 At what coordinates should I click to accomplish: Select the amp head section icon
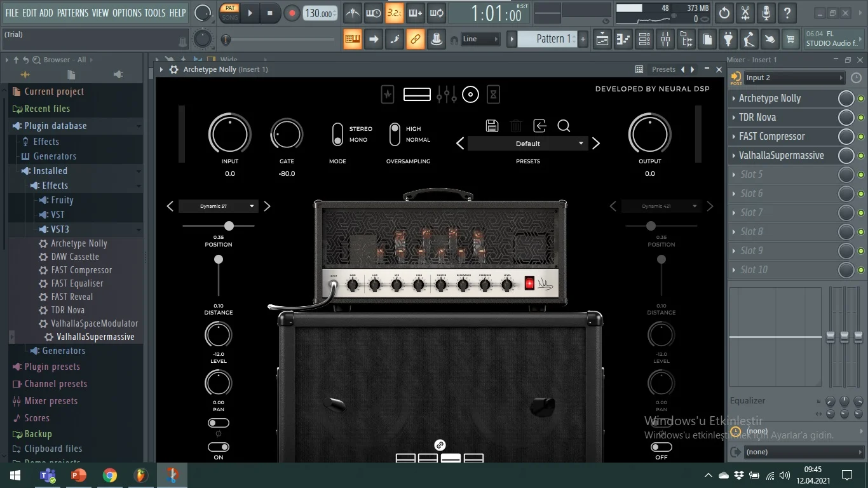pyautogui.click(x=417, y=95)
